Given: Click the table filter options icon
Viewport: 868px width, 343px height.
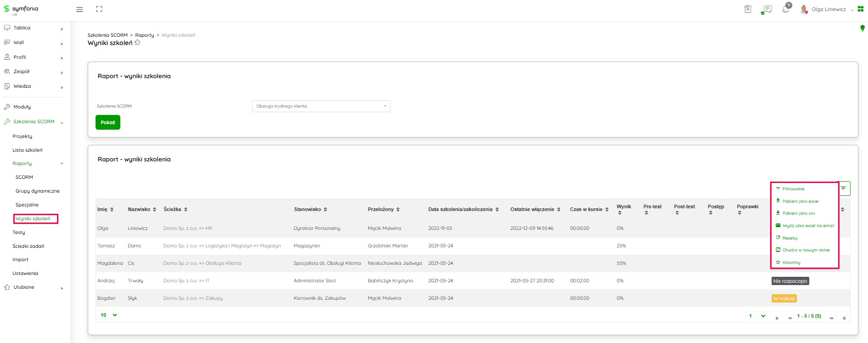Looking at the screenshot, I should pyautogui.click(x=844, y=188).
